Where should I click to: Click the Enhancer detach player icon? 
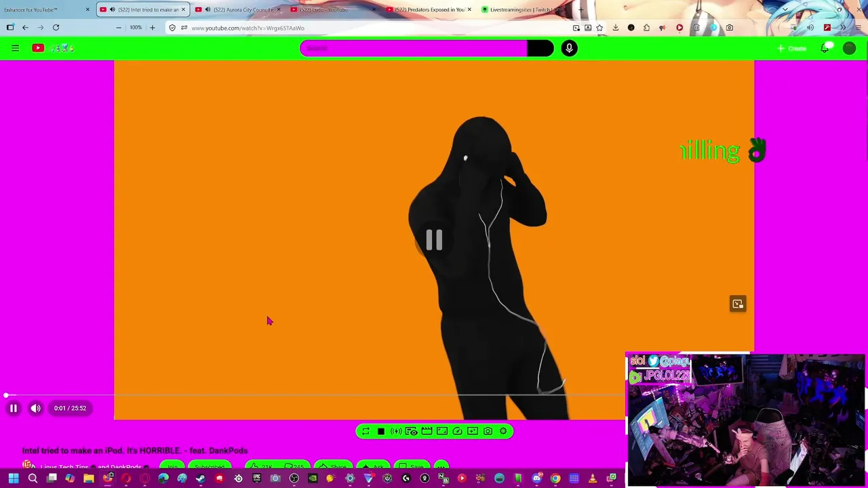473,431
